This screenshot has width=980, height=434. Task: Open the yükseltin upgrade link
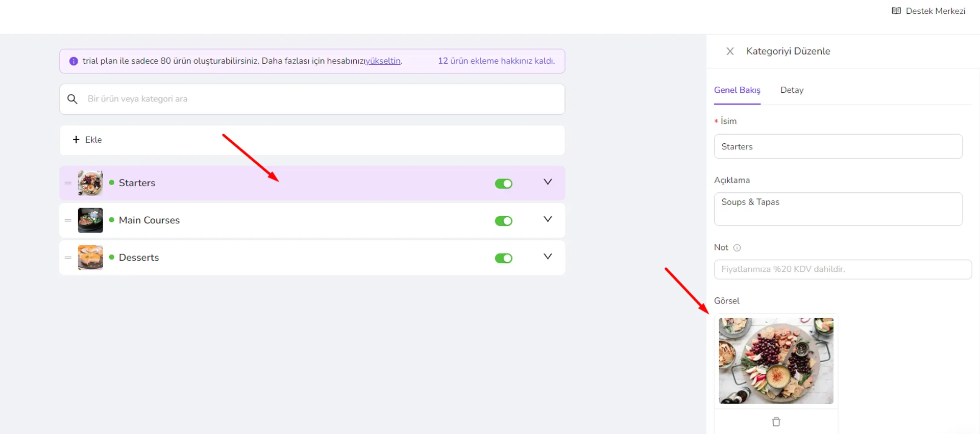click(383, 61)
